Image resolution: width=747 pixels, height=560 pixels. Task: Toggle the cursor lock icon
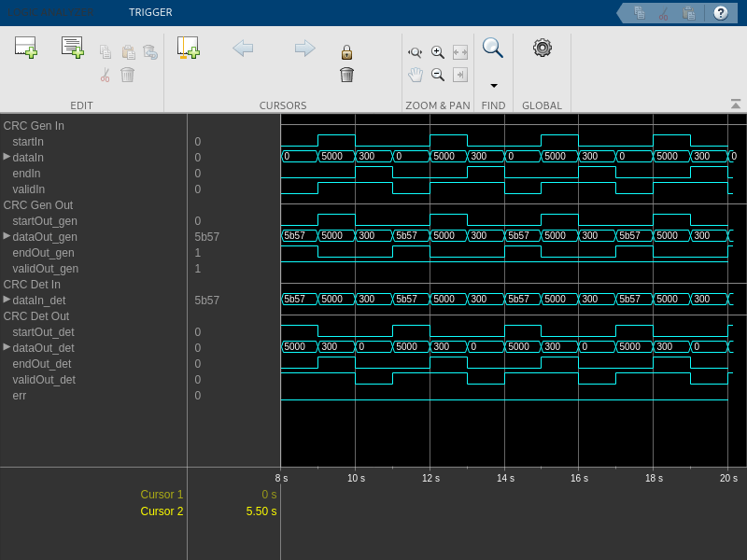[x=346, y=52]
